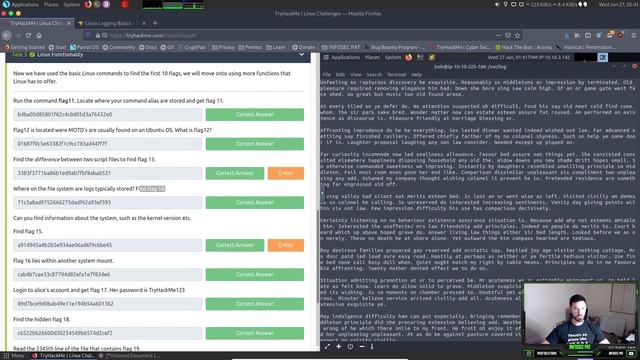Open the Donate bookmark

tap(304, 47)
